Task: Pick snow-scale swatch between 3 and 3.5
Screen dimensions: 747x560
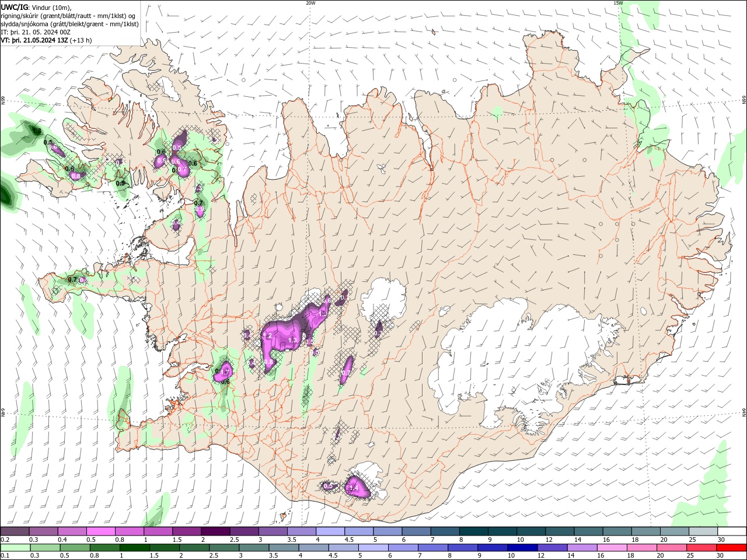Action: tap(273, 531)
